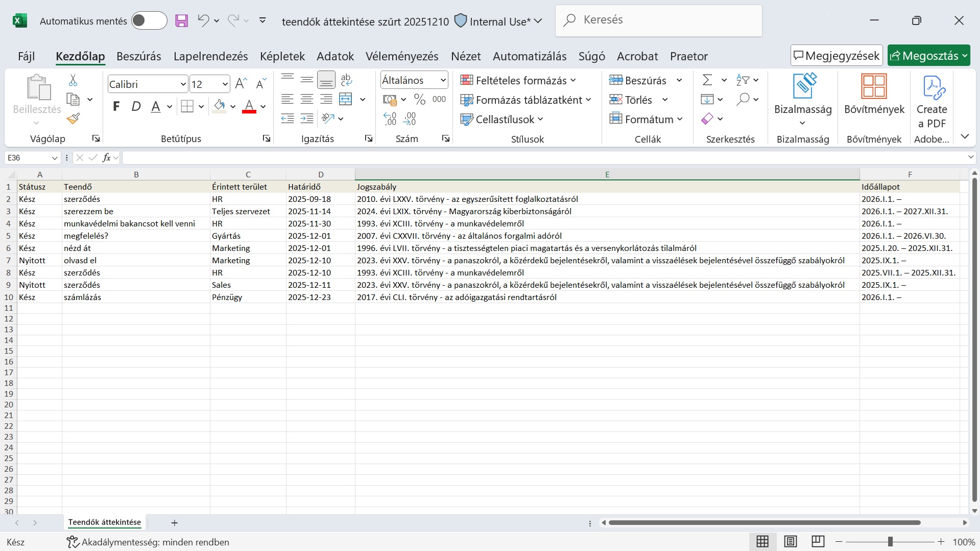The image size is (980, 551).
Task: Expand the Általános number format dropdown
Action: pyautogui.click(x=443, y=80)
